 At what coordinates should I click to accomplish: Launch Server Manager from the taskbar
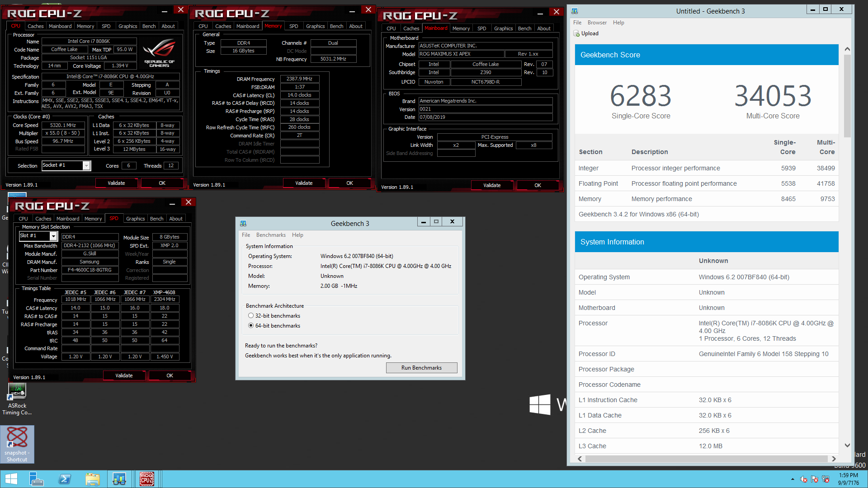coord(36,479)
